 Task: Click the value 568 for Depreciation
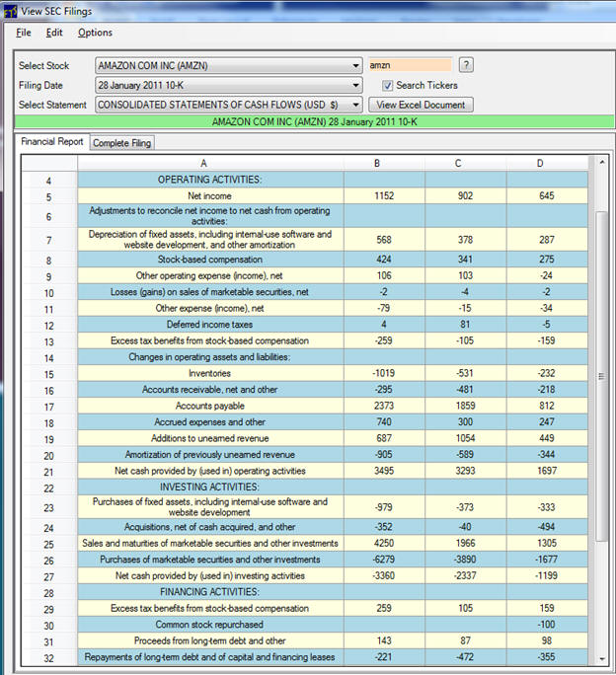384,240
